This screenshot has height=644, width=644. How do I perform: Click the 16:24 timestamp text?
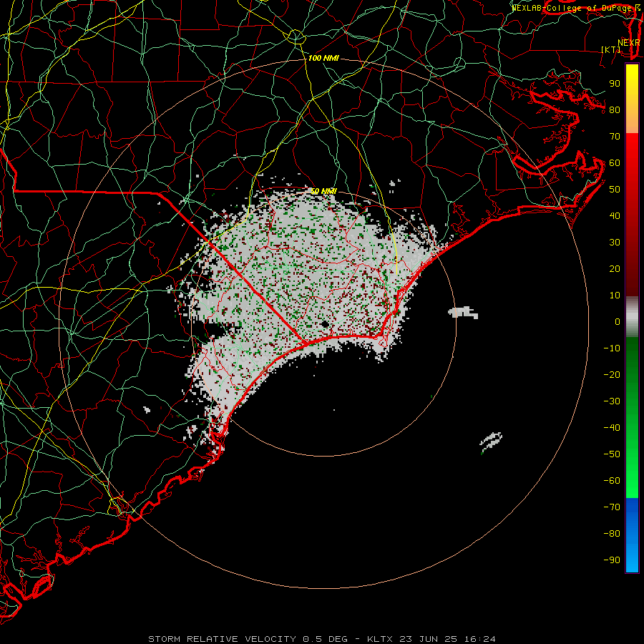480,639
